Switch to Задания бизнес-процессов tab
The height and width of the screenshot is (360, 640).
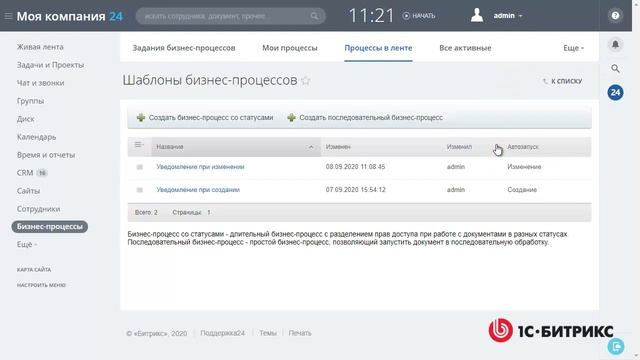pos(184,48)
